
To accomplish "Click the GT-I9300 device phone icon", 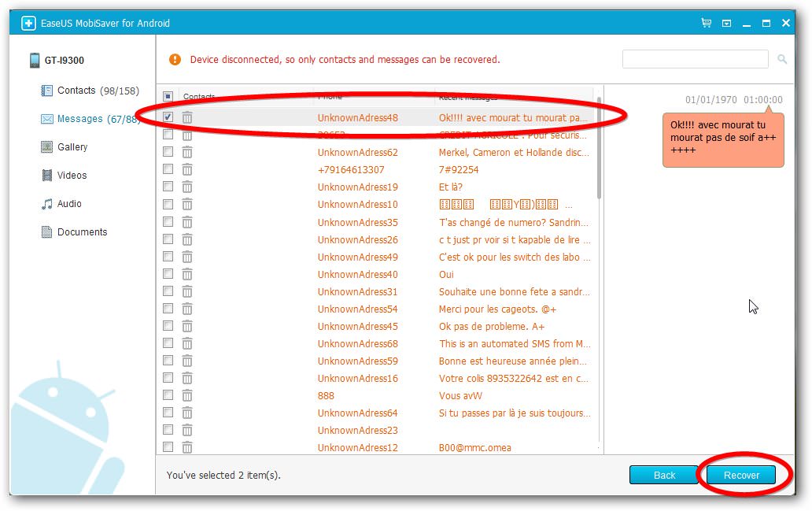I will point(34,60).
